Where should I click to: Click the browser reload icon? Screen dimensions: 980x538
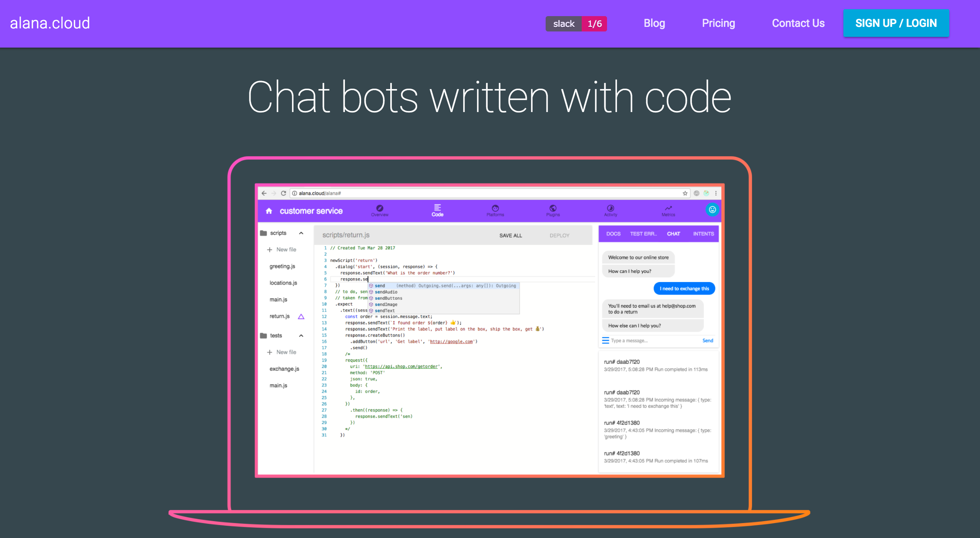click(283, 193)
